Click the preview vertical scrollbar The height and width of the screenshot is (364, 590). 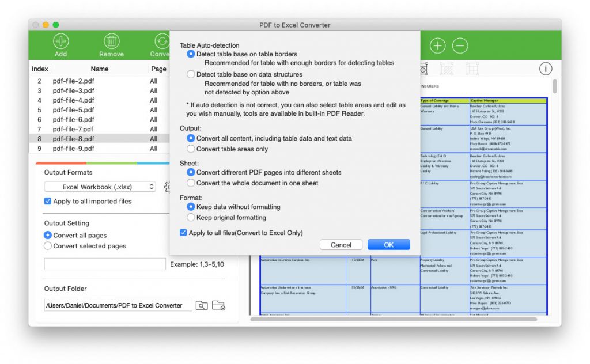tap(555, 86)
